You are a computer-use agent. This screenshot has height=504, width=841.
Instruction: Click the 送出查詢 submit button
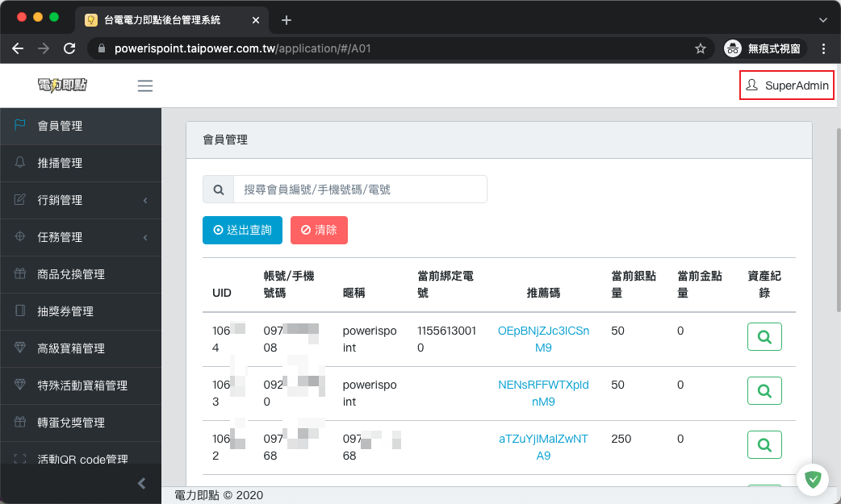click(x=242, y=230)
